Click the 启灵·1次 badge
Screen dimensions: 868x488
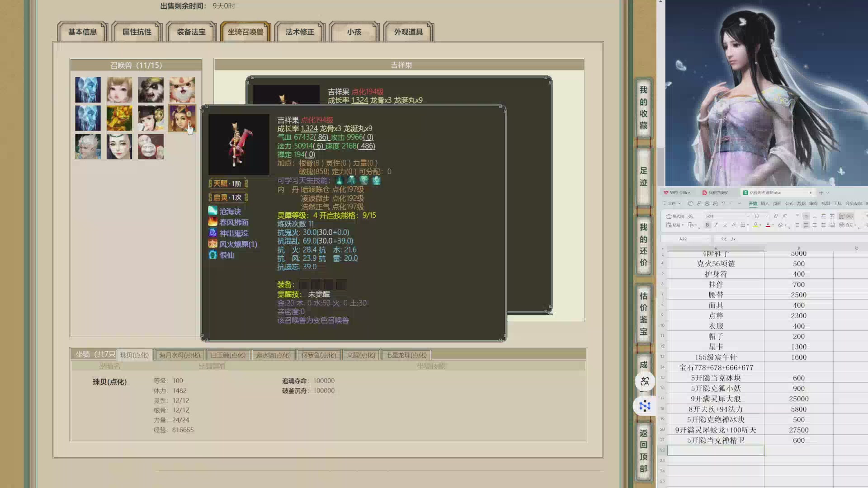[228, 197]
